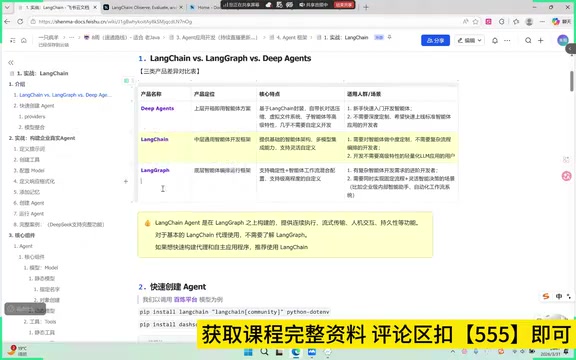Open the notification bell icon
576x360 pixels.
[x=495, y=40]
